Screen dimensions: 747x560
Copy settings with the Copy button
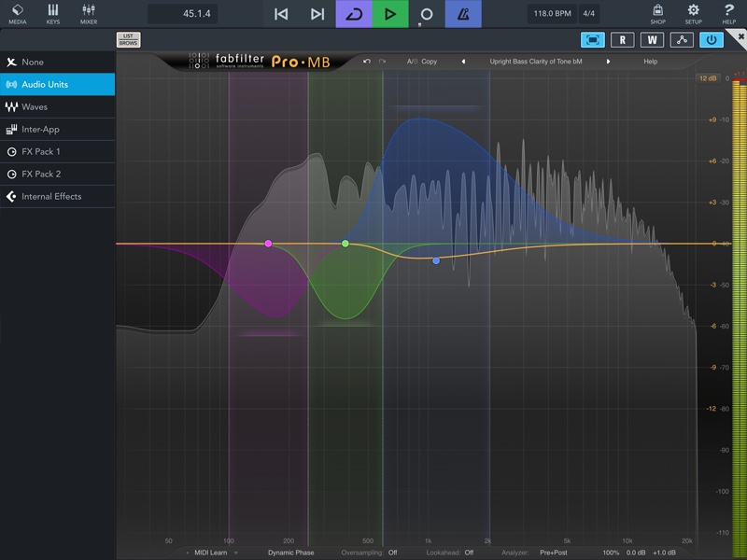tap(429, 62)
